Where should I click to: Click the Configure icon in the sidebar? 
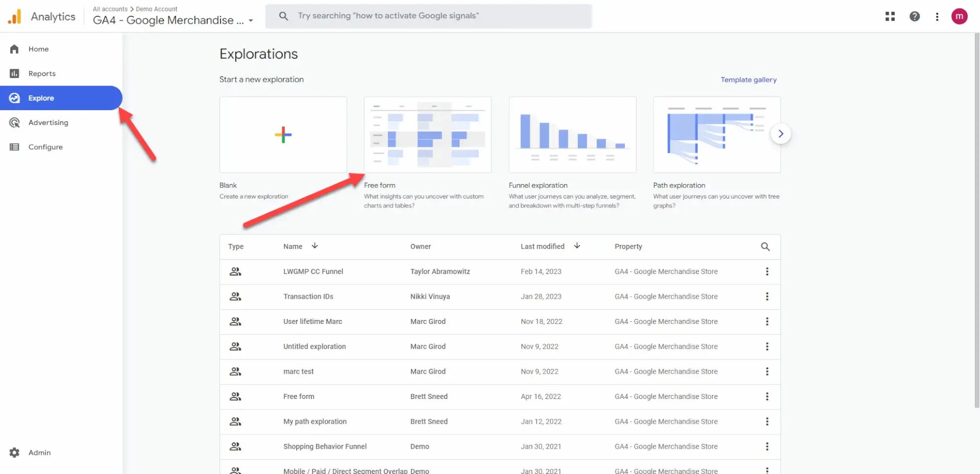tap(14, 147)
